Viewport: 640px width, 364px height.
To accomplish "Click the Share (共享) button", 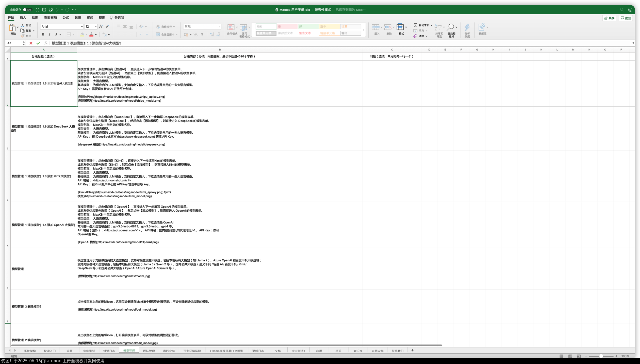I will (609, 18).
